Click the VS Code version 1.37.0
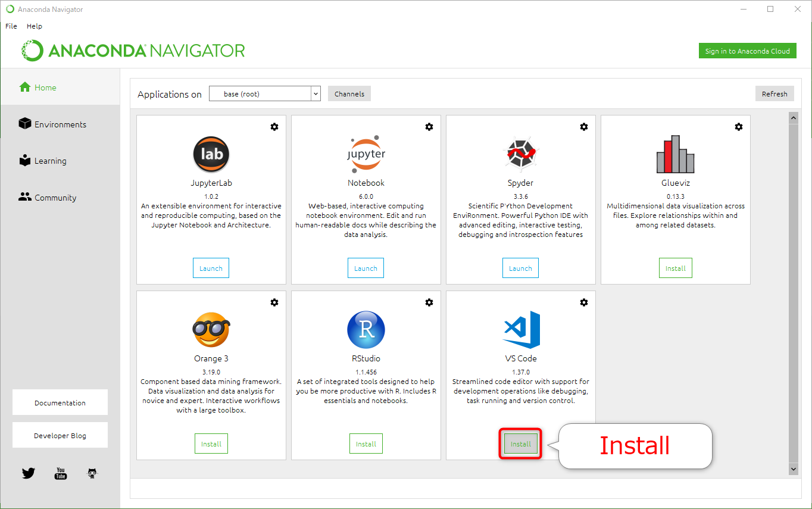812x509 pixels. tap(521, 371)
